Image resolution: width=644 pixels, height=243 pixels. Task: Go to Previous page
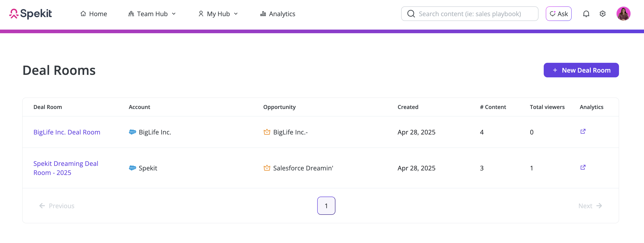tap(57, 206)
